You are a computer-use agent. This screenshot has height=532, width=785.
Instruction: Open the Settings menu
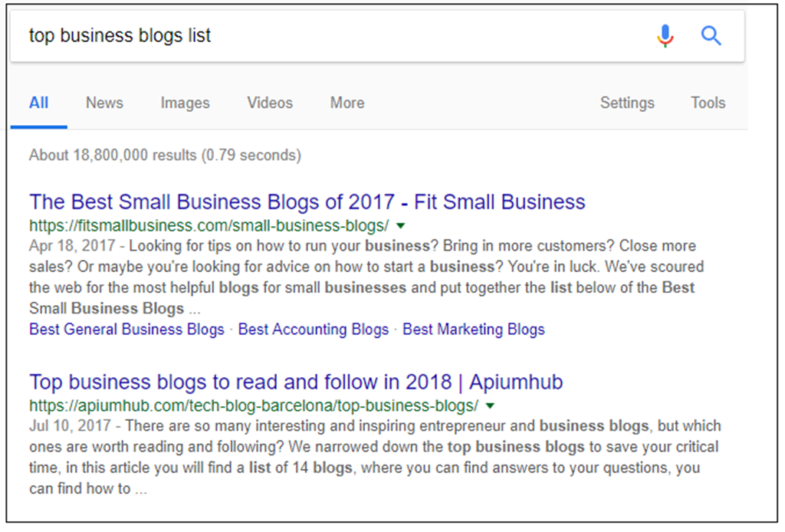coord(626,103)
